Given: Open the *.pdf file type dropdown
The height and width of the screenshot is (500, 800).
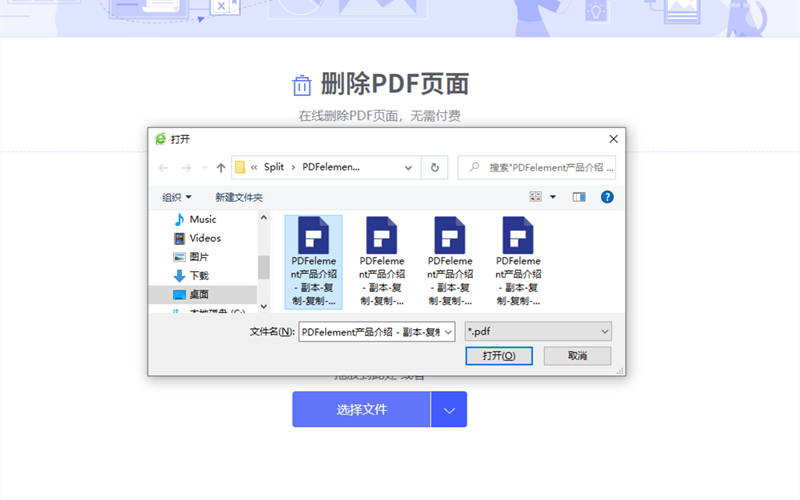Looking at the screenshot, I should click(x=538, y=331).
